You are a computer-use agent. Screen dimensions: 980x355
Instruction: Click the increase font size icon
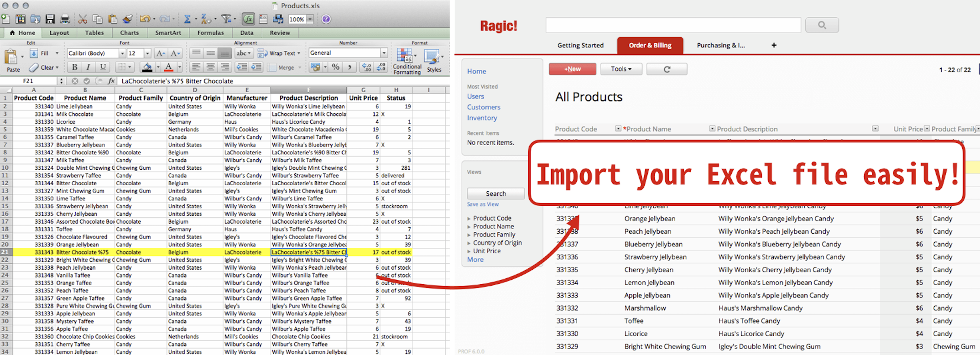pyautogui.click(x=161, y=53)
